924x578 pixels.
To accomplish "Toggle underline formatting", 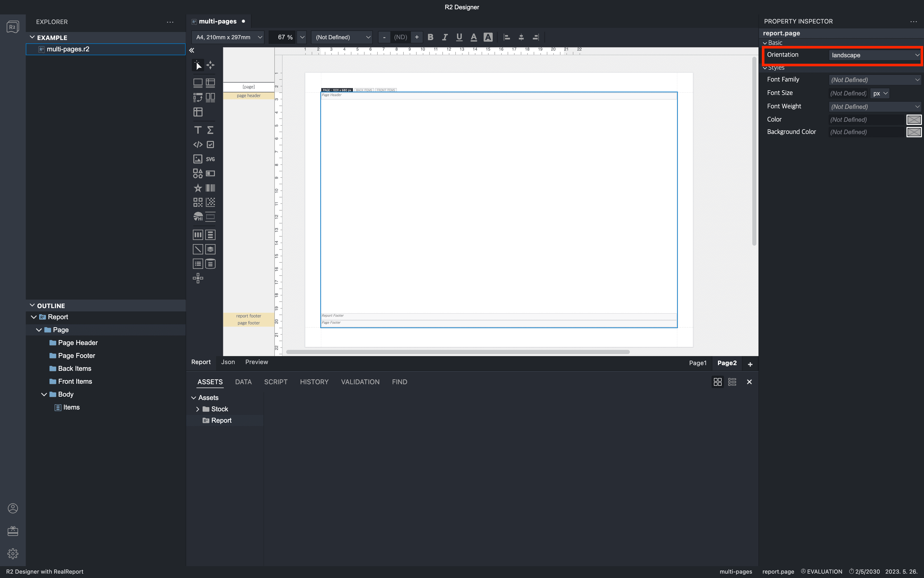I will coord(459,37).
